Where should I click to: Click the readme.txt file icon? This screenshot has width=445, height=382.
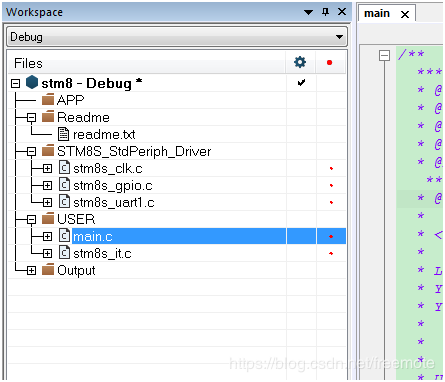(64, 134)
